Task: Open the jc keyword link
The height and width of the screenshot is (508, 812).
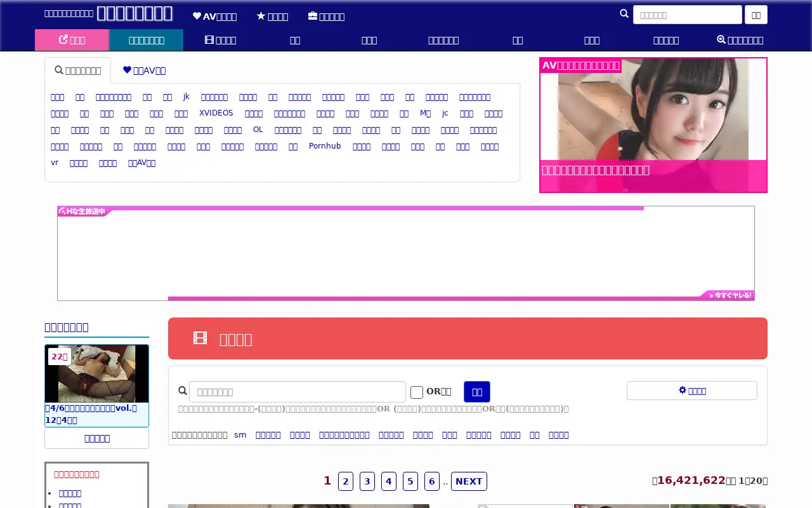Action: (445, 113)
